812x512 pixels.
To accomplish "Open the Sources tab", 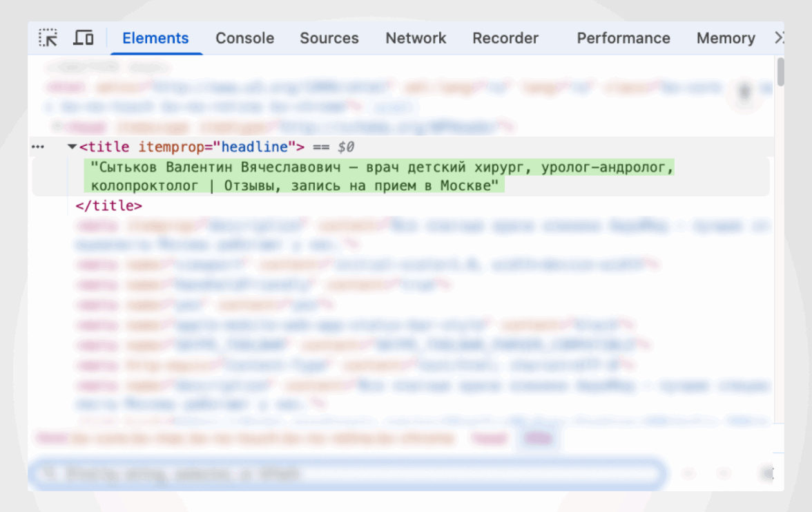I will [329, 39].
